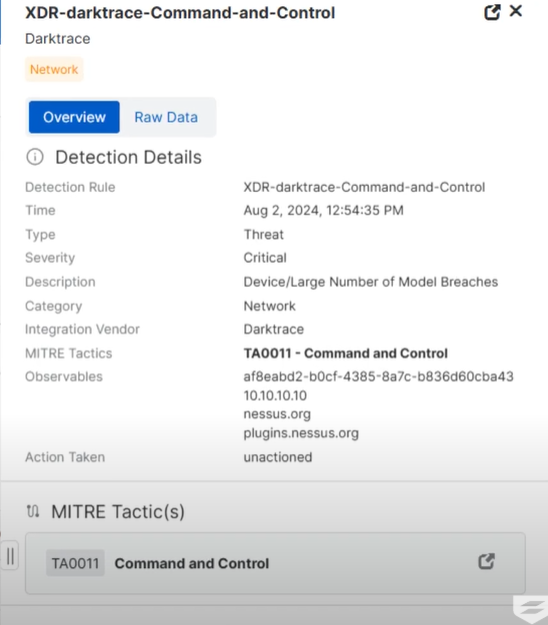548x625 pixels.
Task: Select TA0011 - Command and Control tactic text
Action: click(346, 353)
